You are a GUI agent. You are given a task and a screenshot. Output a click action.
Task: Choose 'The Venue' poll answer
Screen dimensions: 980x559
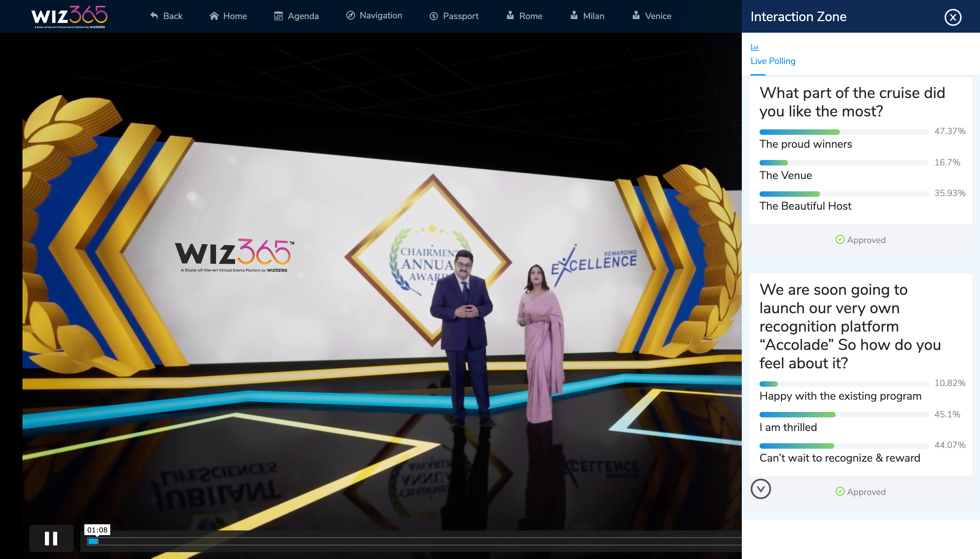(785, 175)
